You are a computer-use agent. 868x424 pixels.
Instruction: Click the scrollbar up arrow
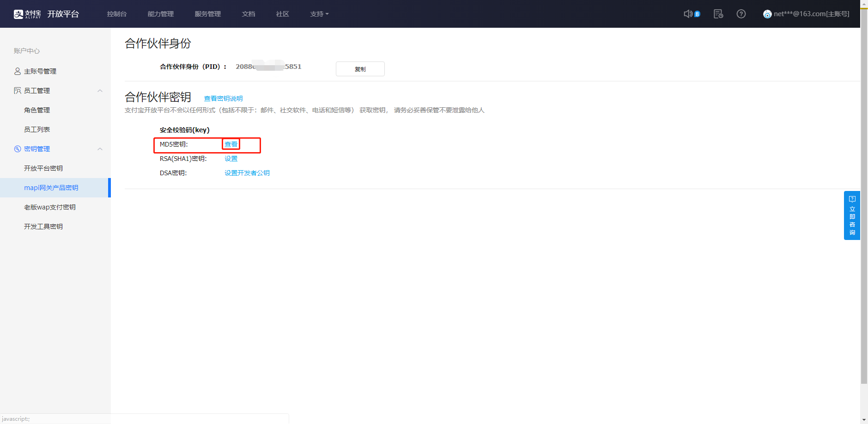(x=864, y=3)
